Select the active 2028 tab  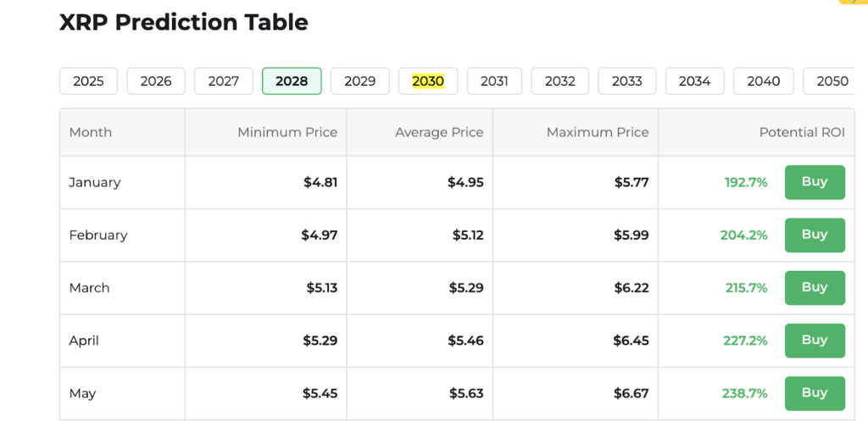click(x=292, y=81)
